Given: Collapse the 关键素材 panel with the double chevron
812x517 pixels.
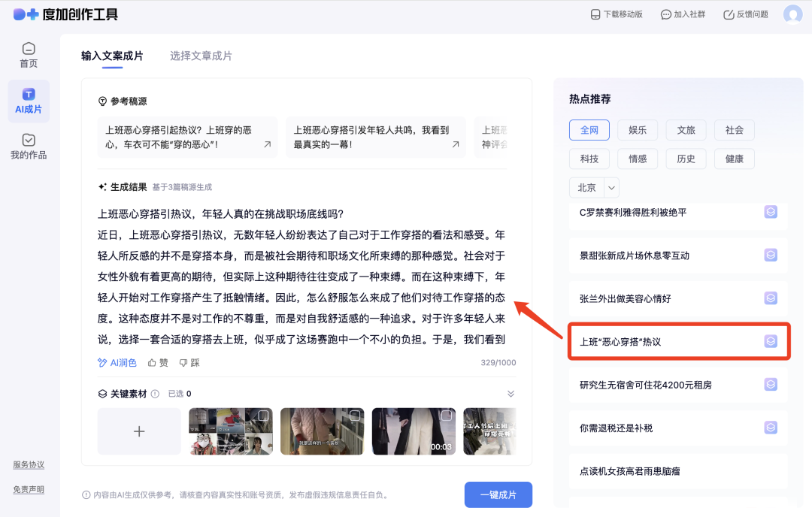Looking at the screenshot, I should point(511,393).
